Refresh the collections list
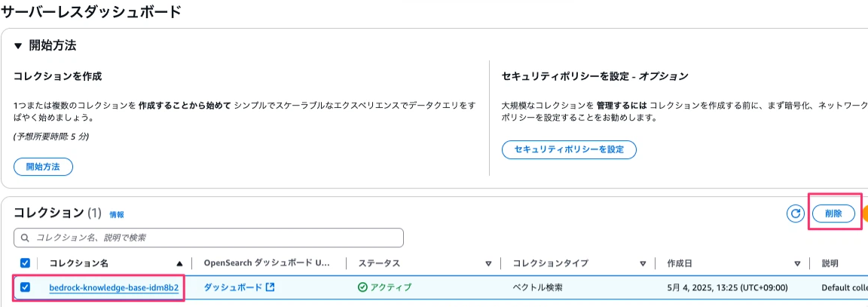Screen dimensions: 868x307 (796, 214)
